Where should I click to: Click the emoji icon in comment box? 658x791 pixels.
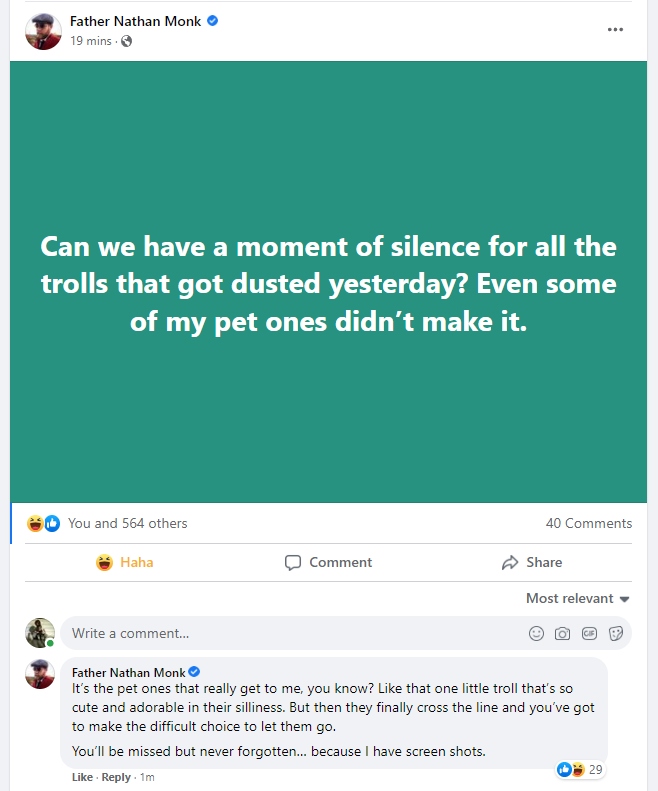(x=537, y=633)
